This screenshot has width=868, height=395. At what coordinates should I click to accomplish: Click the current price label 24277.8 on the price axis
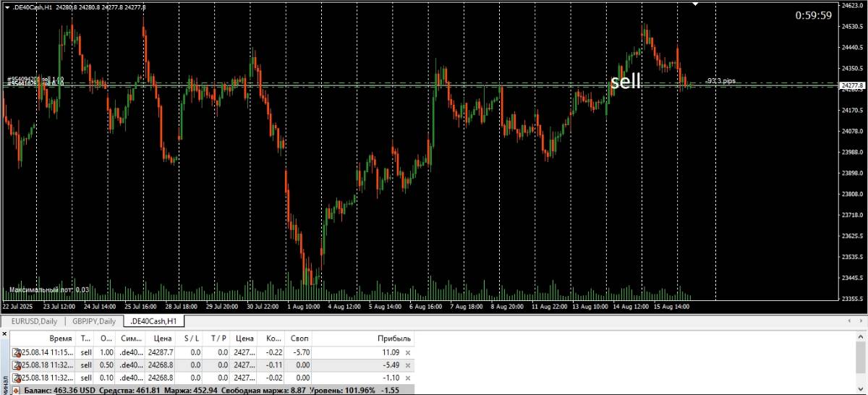pos(851,86)
